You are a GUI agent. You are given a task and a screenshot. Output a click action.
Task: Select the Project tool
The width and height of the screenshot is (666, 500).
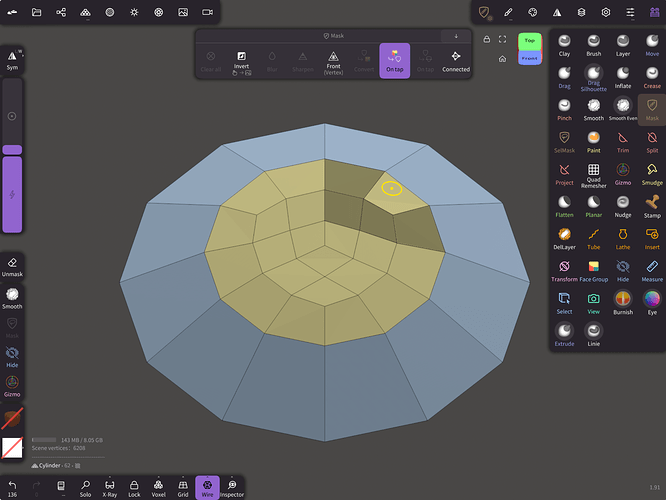pos(564,175)
